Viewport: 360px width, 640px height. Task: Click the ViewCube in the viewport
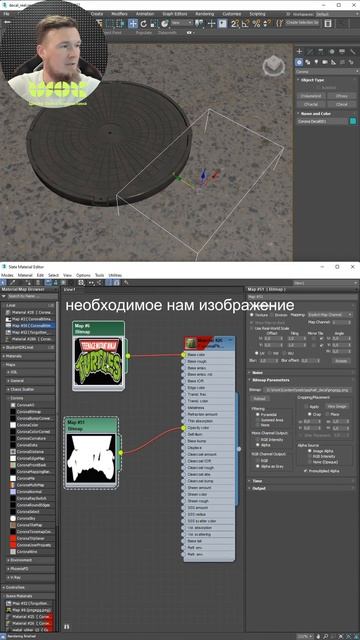(272, 66)
